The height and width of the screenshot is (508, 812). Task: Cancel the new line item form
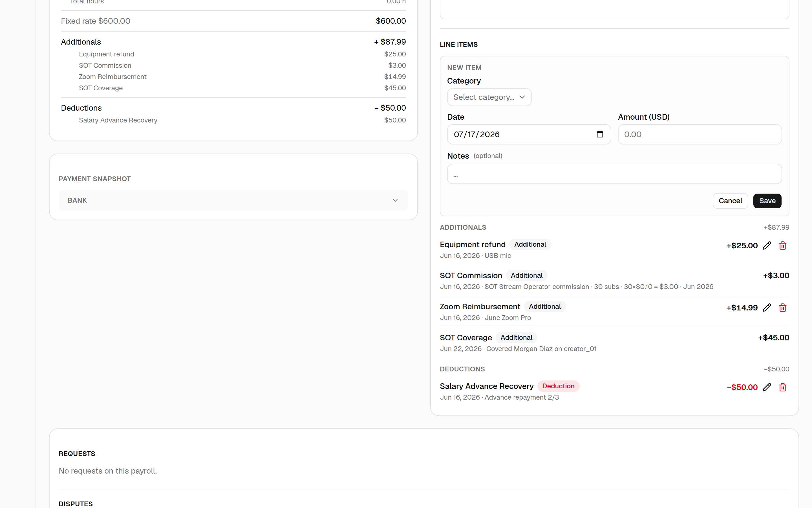click(x=730, y=201)
